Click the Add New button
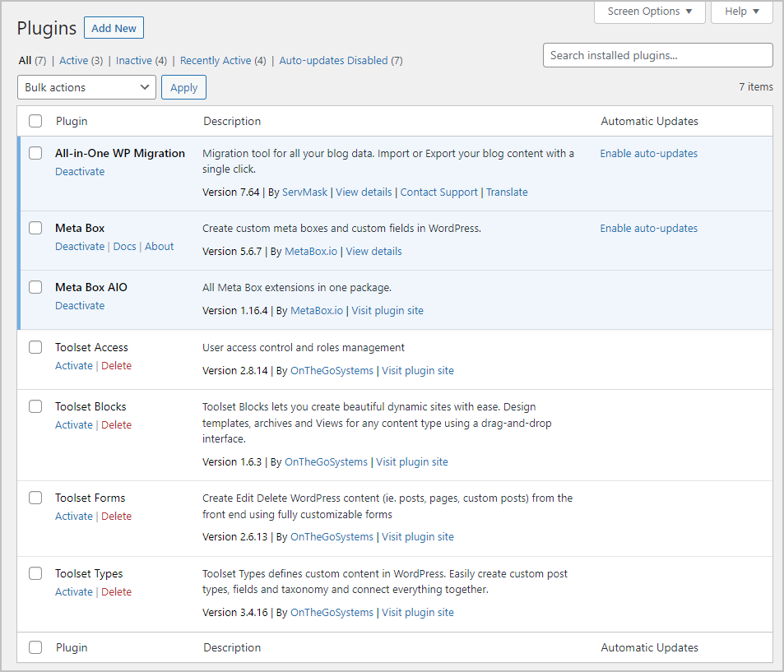 114,28
